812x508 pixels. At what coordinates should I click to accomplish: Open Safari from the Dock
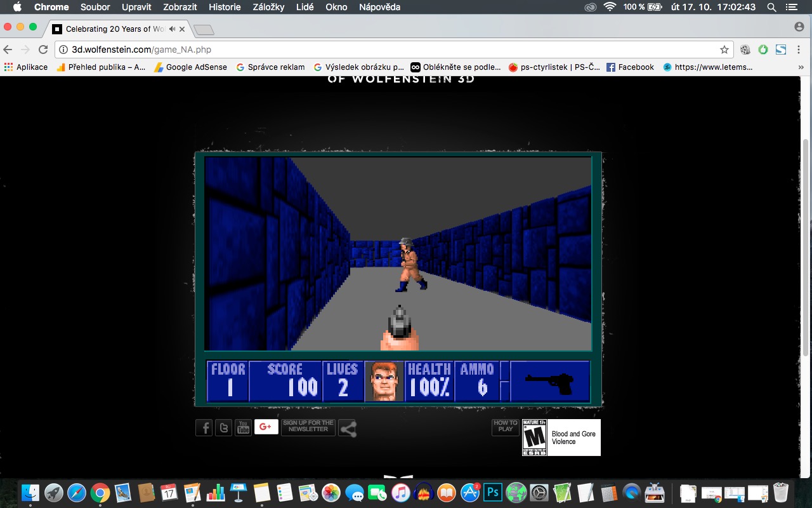76,492
